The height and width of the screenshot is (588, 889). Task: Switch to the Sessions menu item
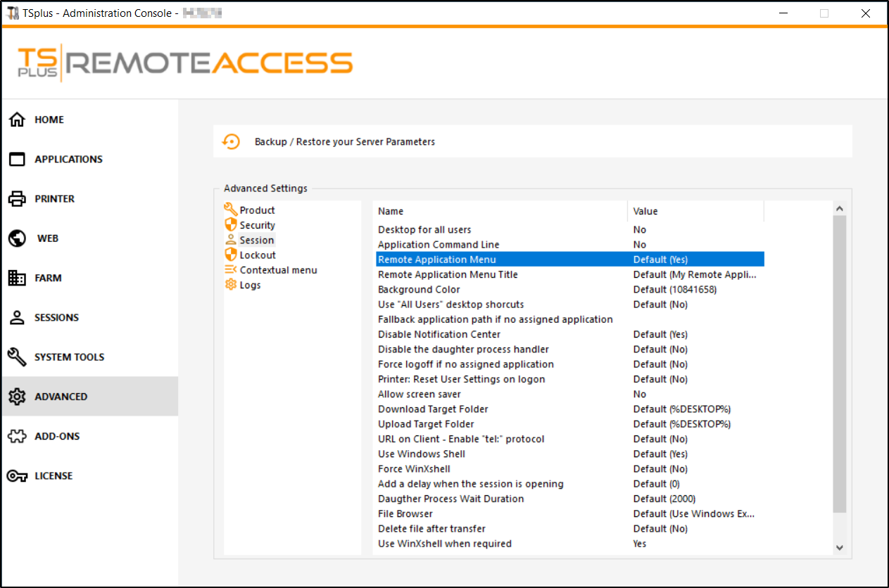pyautogui.click(x=56, y=318)
